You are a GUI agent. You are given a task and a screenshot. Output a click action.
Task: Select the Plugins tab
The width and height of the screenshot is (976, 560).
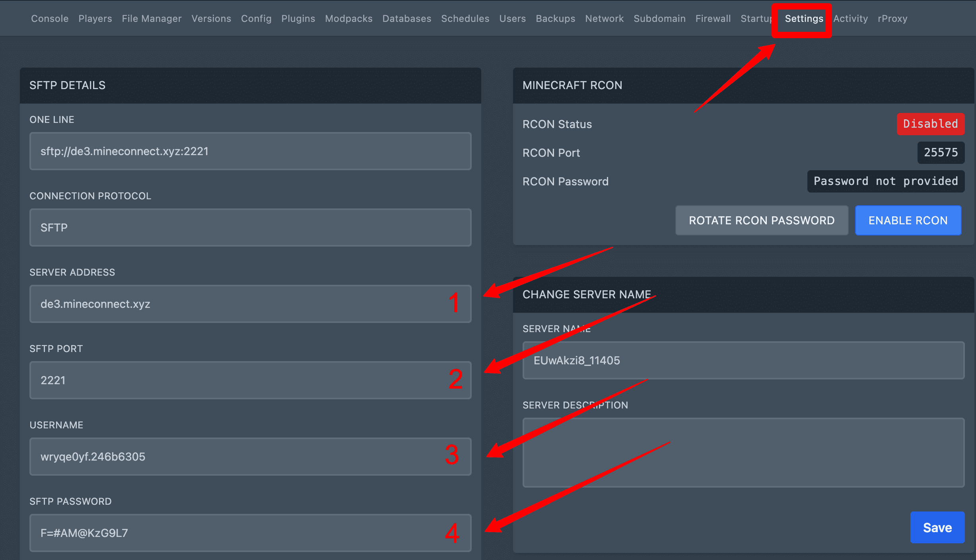coord(298,19)
